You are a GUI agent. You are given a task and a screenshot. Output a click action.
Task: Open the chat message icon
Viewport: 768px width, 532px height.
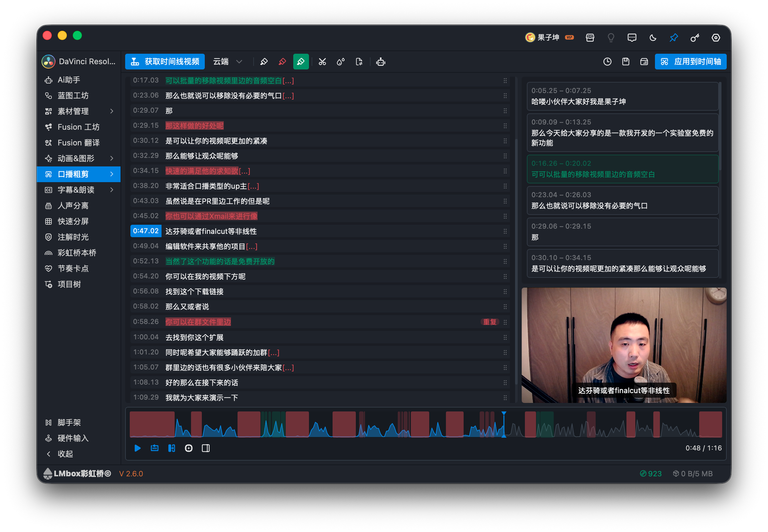632,37
